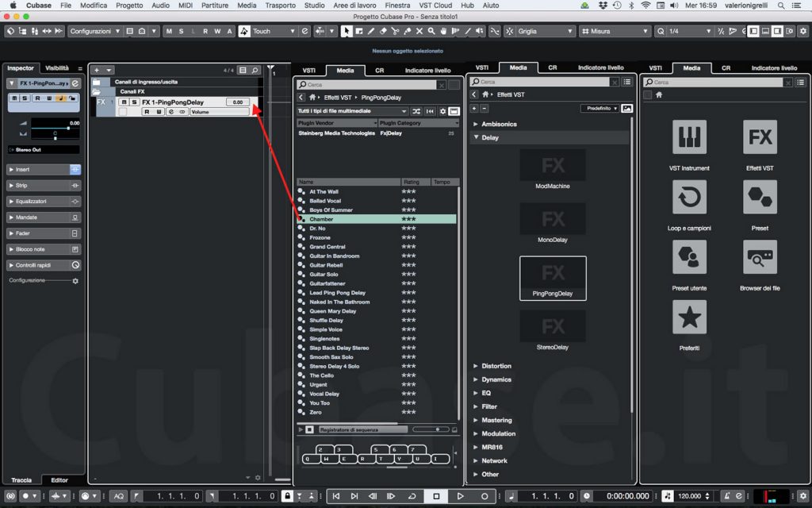The height and width of the screenshot is (508, 812).
Task: Click the transport bar setup gear
Action: click(x=802, y=496)
